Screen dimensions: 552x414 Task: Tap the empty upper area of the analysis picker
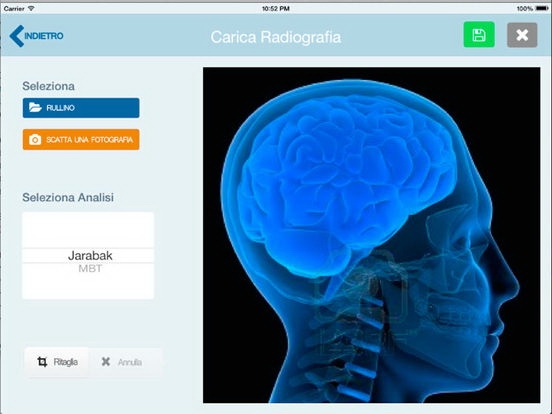click(88, 230)
